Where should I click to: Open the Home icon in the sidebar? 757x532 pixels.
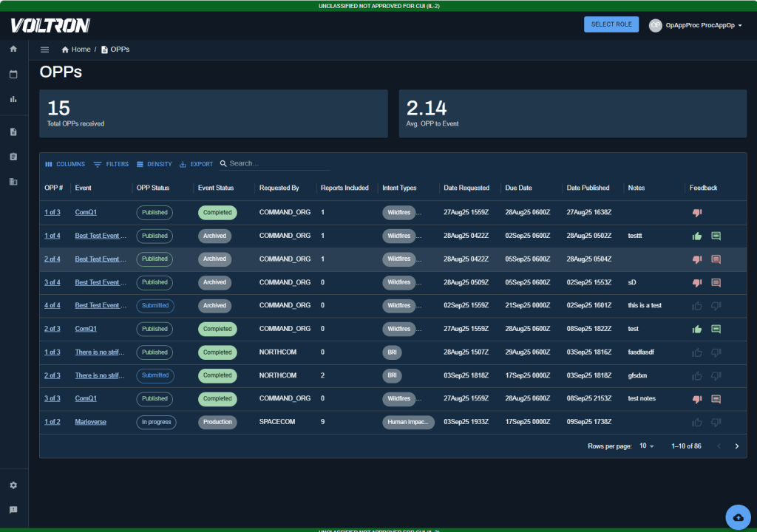click(x=13, y=48)
